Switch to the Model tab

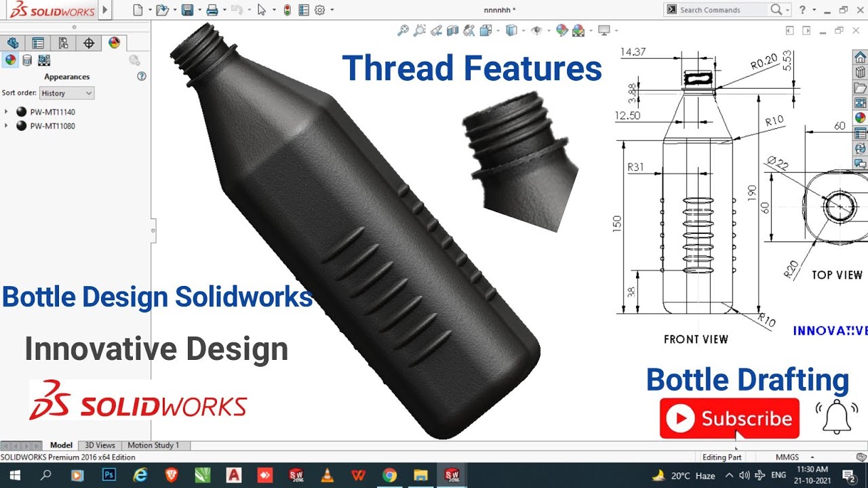click(61, 445)
